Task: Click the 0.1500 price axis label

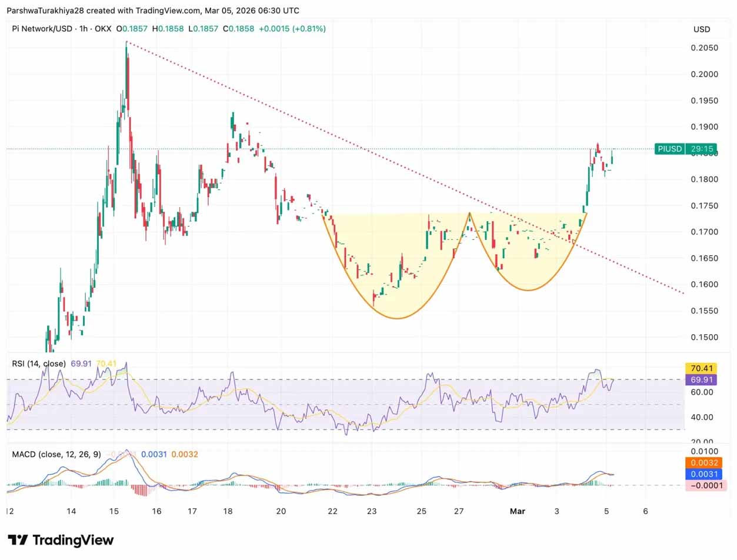Action: (704, 337)
